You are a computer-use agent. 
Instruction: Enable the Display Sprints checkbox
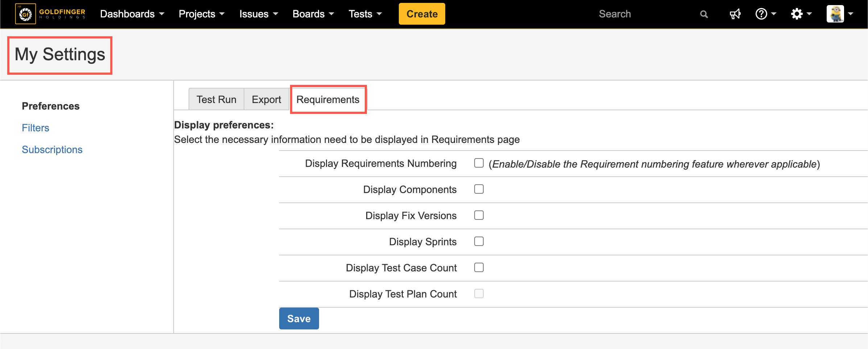479,242
